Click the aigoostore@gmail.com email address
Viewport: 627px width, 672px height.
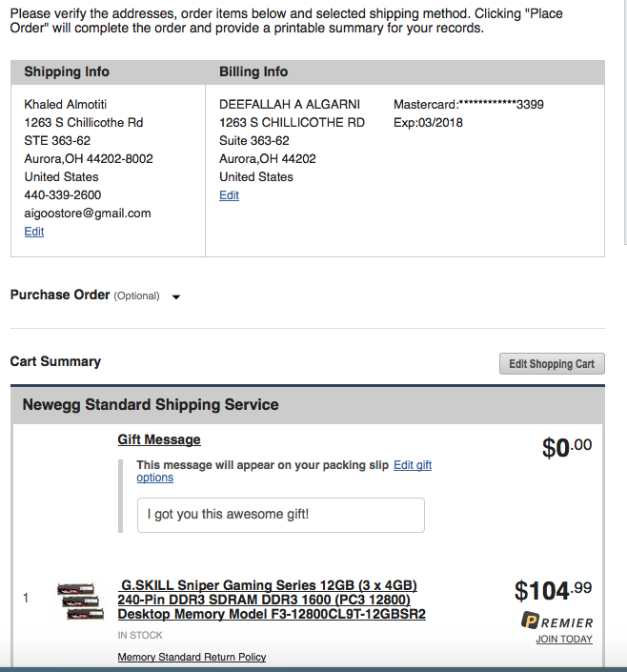(x=87, y=214)
